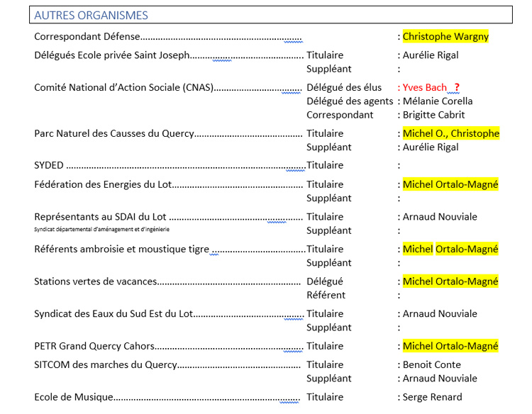Click the red question mark after Yves Bach
This screenshot has height=414, width=532.
[x=457, y=87]
